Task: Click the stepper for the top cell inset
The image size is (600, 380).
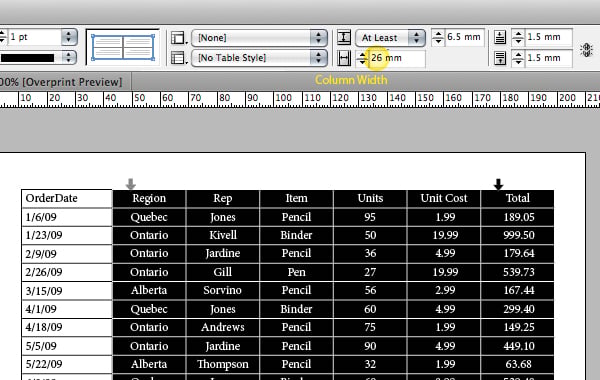Action: (x=518, y=38)
